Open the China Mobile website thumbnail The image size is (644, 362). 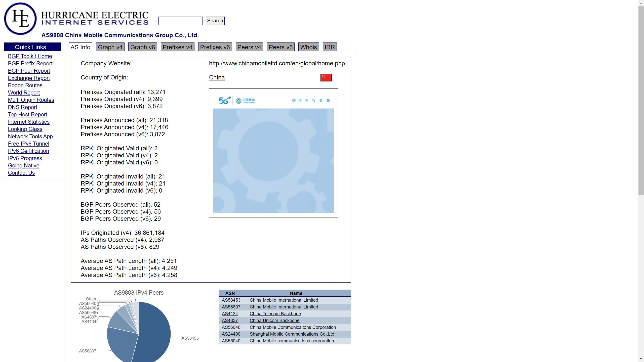click(x=273, y=153)
